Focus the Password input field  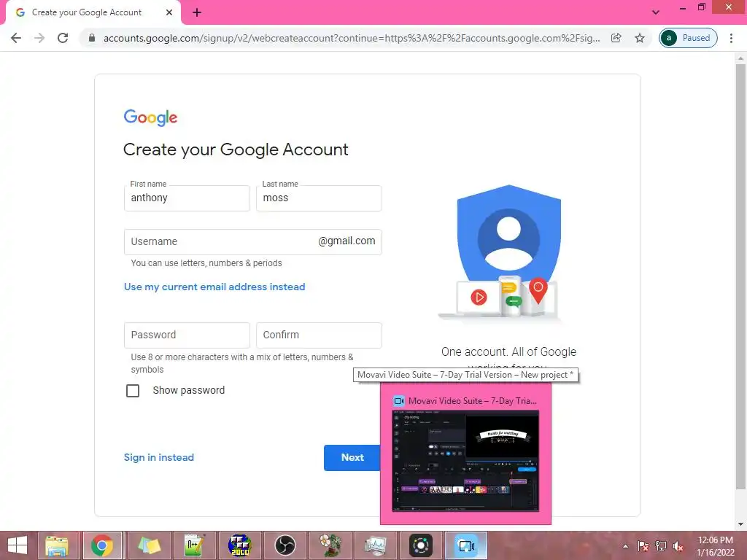(187, 335)
